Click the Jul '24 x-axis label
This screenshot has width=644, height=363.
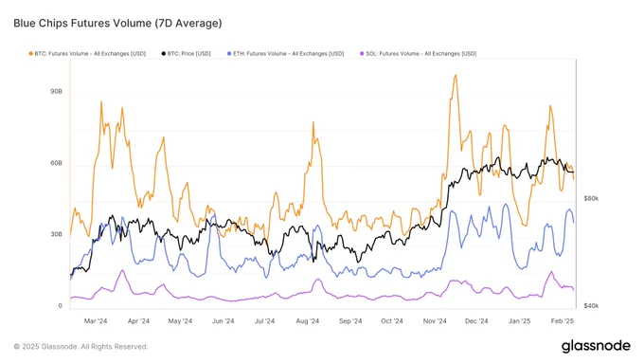tap(264, 321)
